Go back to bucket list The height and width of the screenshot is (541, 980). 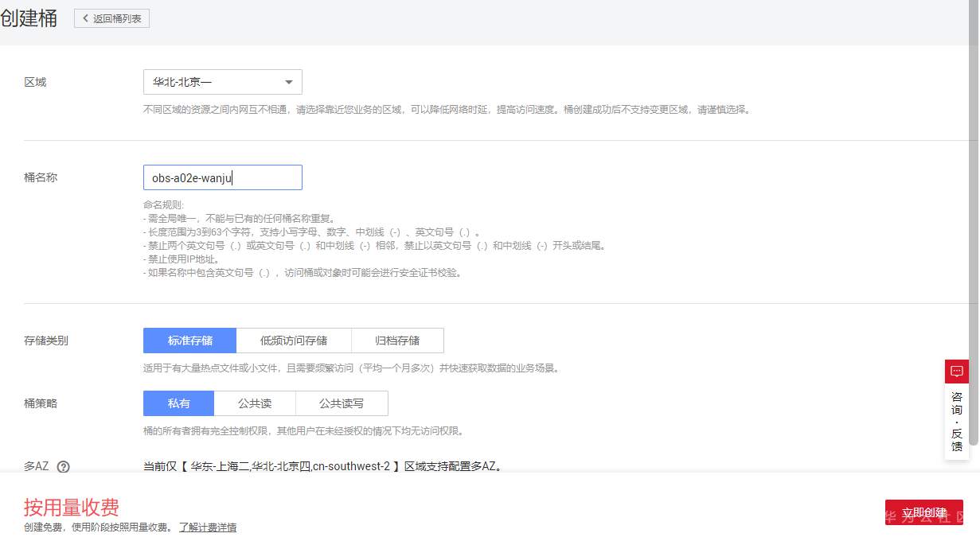pyautogui.click(x=111, y=18)
